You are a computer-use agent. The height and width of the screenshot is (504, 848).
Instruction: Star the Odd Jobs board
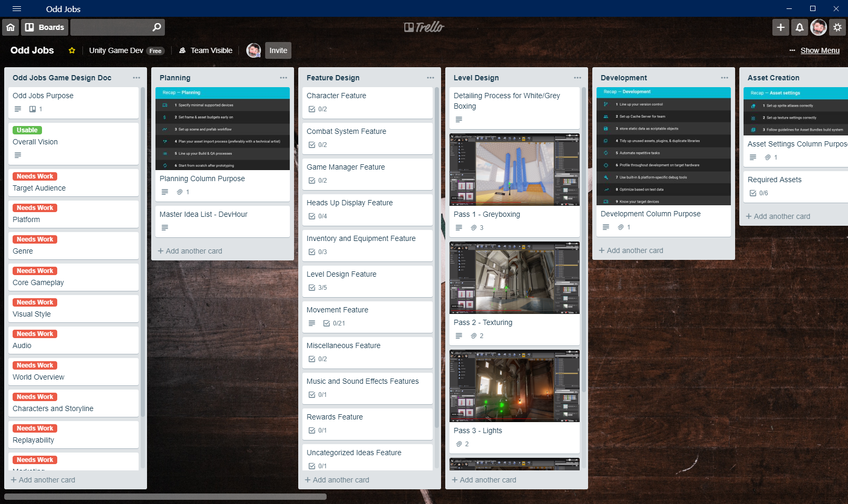[x=72, y=50]
